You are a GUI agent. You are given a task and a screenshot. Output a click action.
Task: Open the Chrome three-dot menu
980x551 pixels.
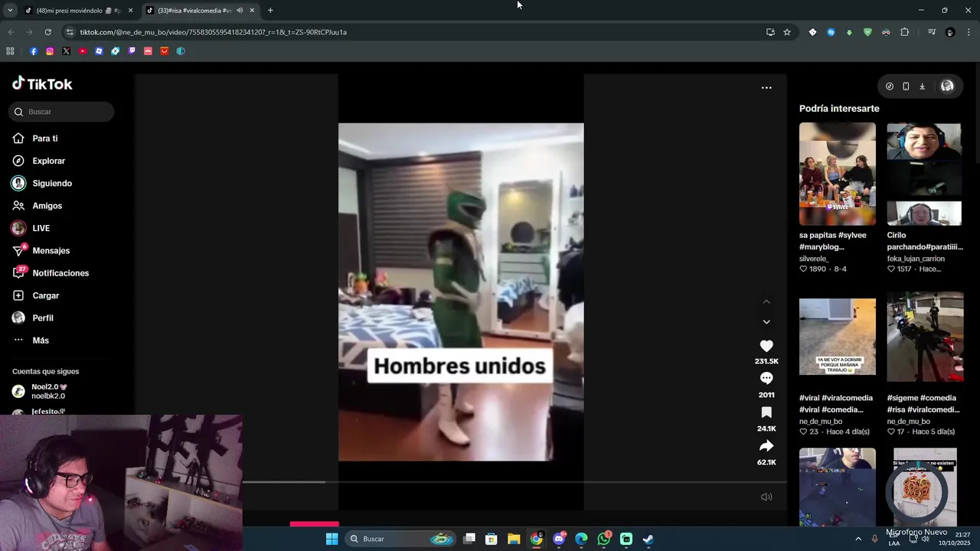click(969, 32)
